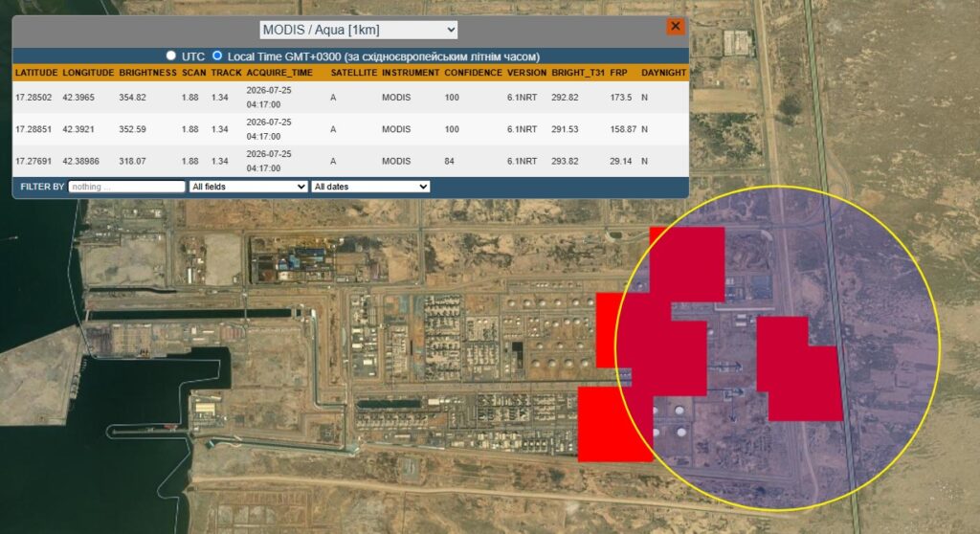Click the FILTER BY text input
This screenshot has width=980, height=534.
click(127, 187)
